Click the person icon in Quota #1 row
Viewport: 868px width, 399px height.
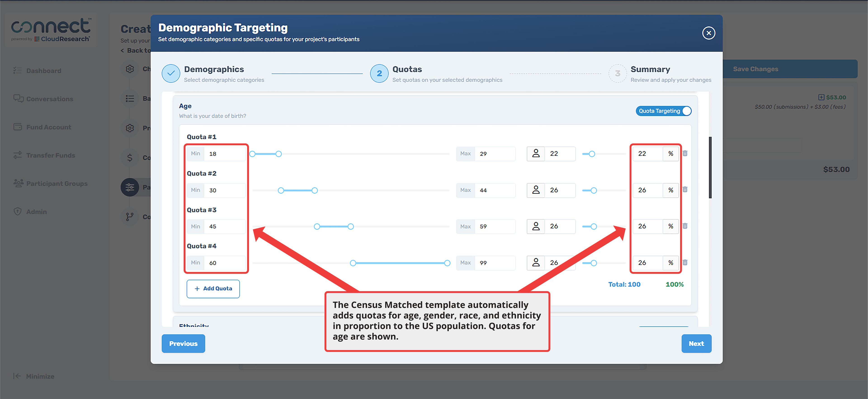(x=536, y=153)
